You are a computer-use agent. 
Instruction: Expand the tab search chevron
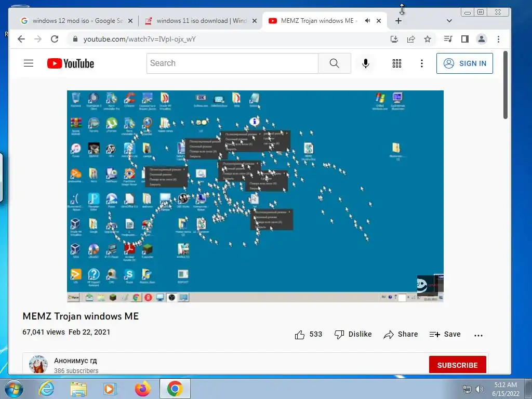(449, 21)
